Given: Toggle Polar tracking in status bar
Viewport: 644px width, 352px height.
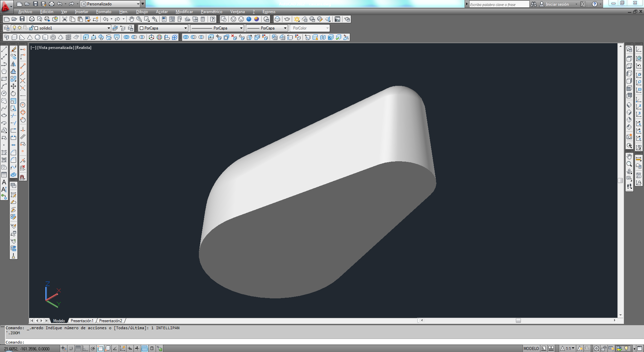Looking at the screenshot, I should (93, 348).
